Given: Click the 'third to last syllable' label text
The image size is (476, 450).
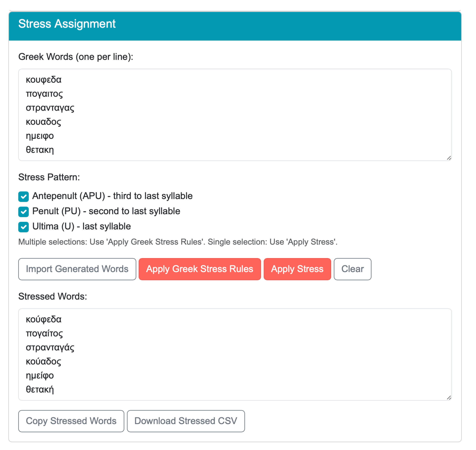Looking at the screenshot, I should click(153, 196).
